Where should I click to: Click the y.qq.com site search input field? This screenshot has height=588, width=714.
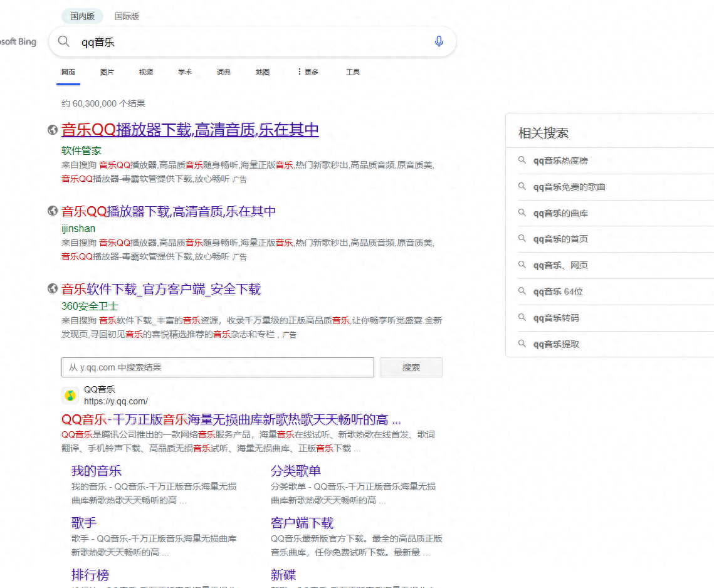tap(218, 367)
